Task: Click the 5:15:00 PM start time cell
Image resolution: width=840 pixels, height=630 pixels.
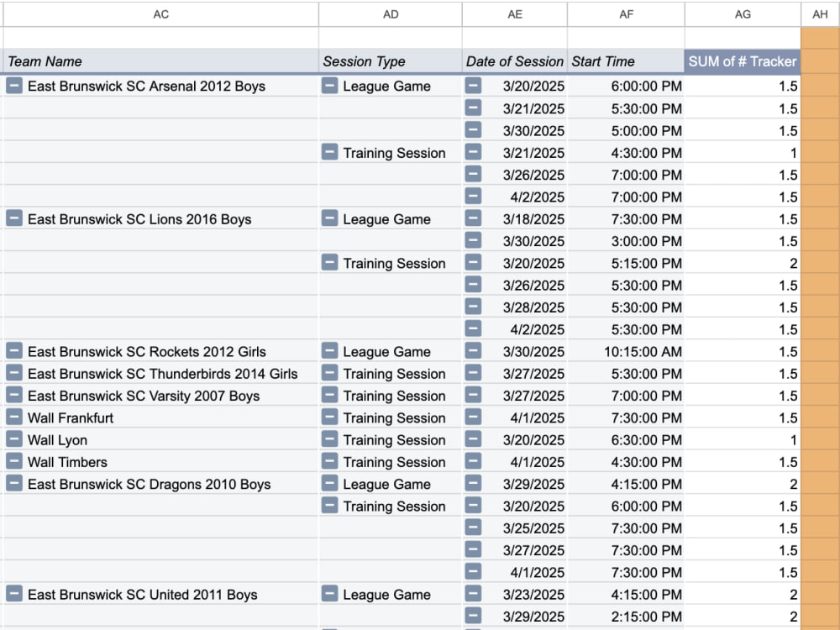Action: [x=627, y=263]
